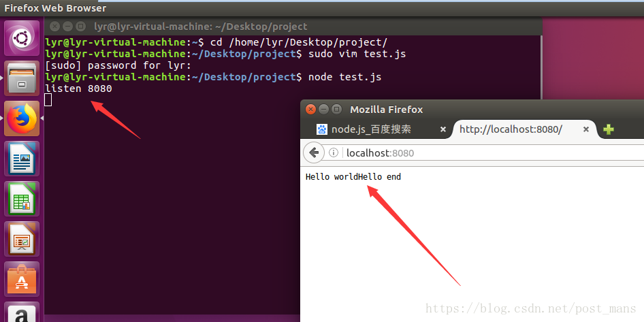This screenshot has height=322, width=644.
Task: Close the Mozilla Firefox window
Action: (311, 109)
